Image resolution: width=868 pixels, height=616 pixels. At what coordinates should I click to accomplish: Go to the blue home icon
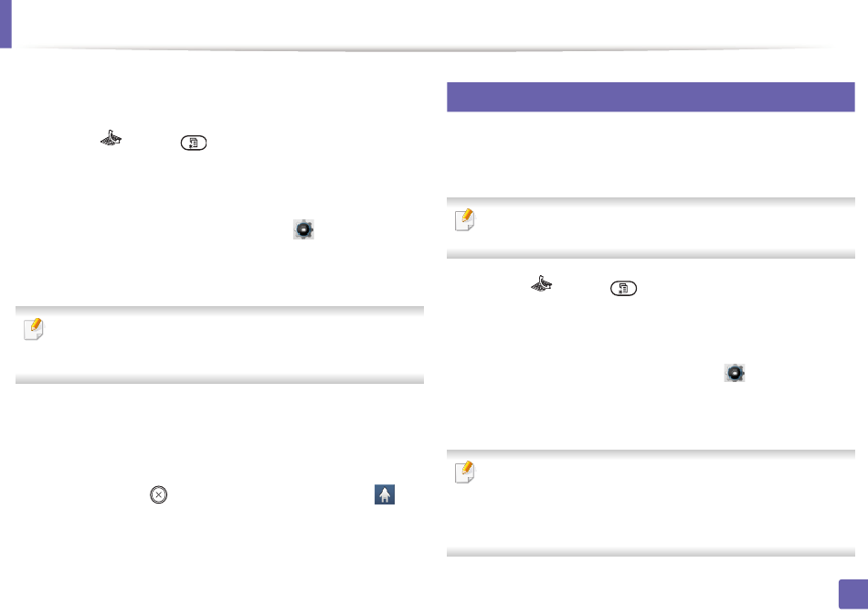point(385,494)
